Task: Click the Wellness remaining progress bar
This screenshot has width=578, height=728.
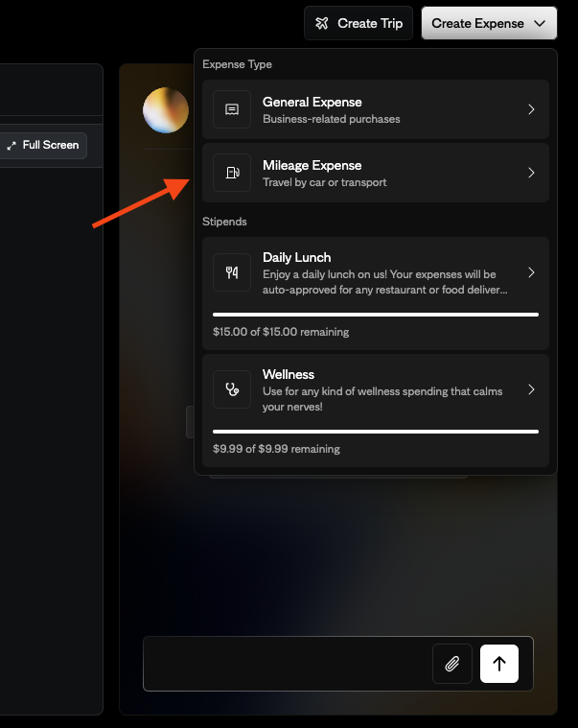Action: [376, 432]
